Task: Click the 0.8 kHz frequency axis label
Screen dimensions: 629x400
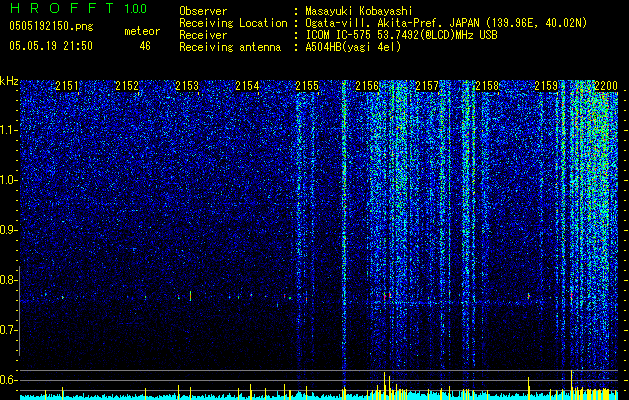Action: pos(9,280)
